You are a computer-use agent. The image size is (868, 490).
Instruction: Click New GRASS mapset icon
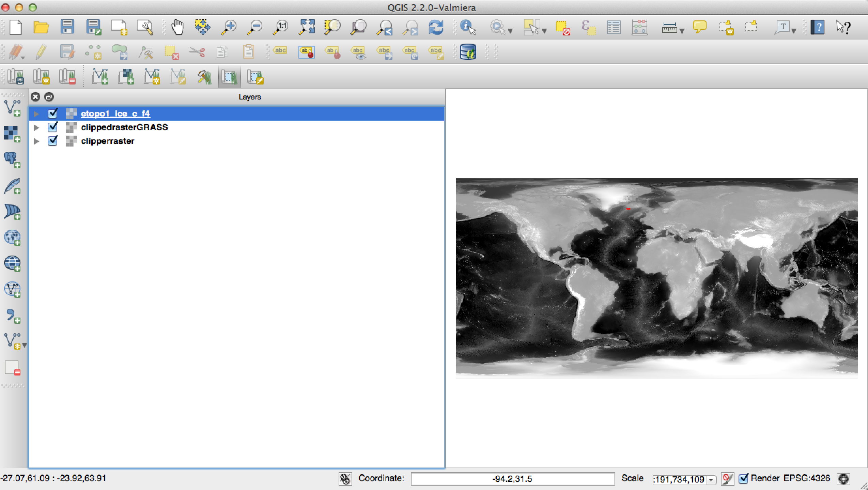[42, 77]
